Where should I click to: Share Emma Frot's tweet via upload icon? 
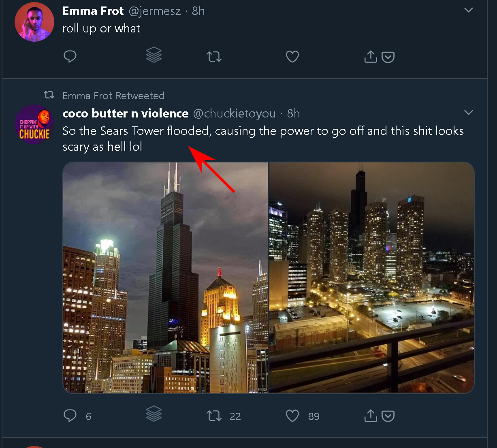371,57
